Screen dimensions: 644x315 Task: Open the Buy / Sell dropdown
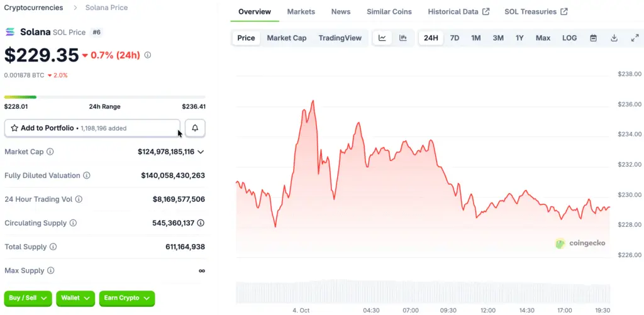28,298
